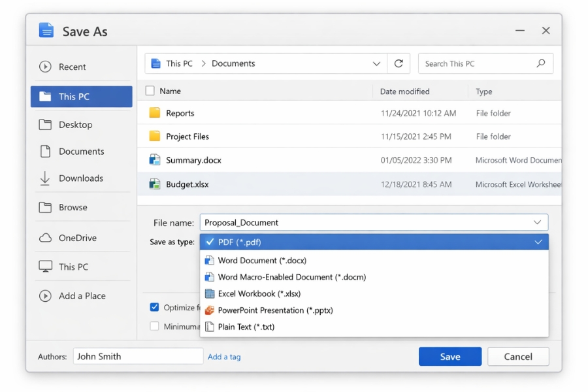The width and height of the screenshot is (588, 392).
Task: Select the OneDrive cloud icon in sidebar
Action: 45,238
